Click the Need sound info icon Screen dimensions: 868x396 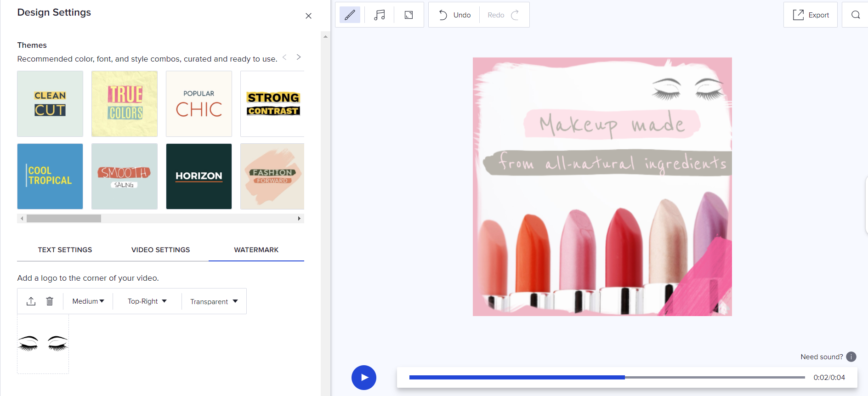[x=851, y=357]
